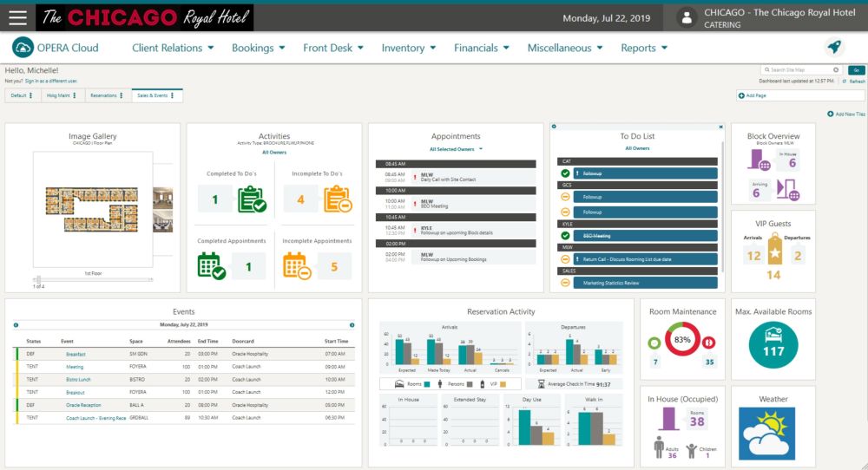Open All Owners link in Activities tile

[x=274, y=153]
